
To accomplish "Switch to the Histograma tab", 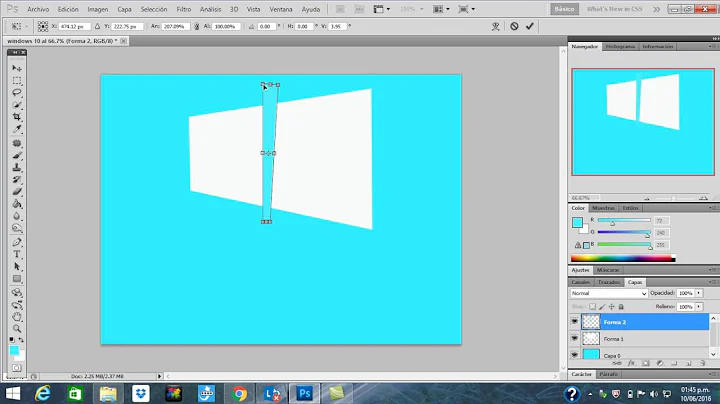I will click(x=620, y=46).
